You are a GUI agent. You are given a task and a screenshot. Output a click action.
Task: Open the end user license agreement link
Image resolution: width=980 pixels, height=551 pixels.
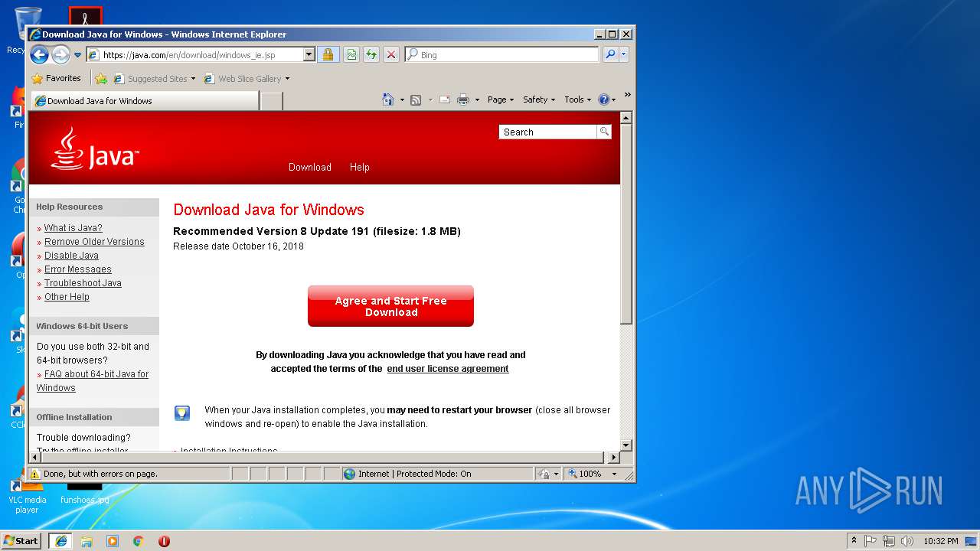(x=448, y=369)
